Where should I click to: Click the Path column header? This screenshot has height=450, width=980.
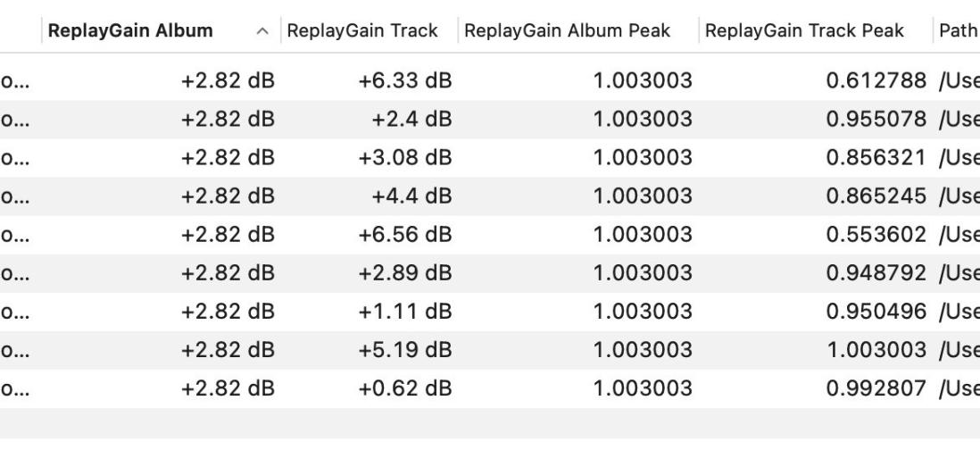(x=956, y=30)
